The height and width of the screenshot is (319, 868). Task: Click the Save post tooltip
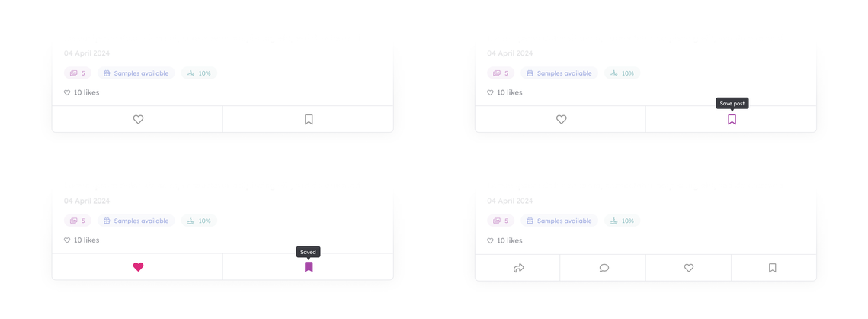(732, 103)
